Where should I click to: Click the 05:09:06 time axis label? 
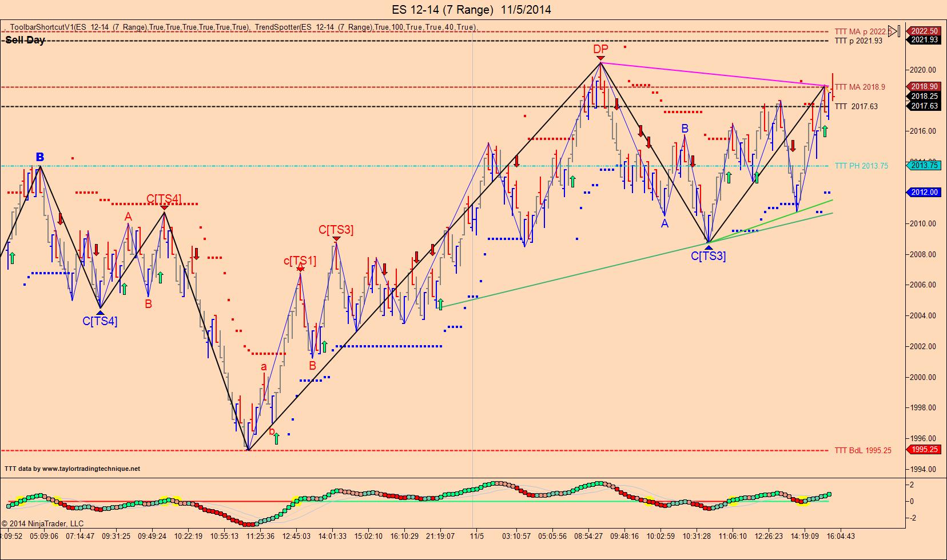[x=44, y=536]
